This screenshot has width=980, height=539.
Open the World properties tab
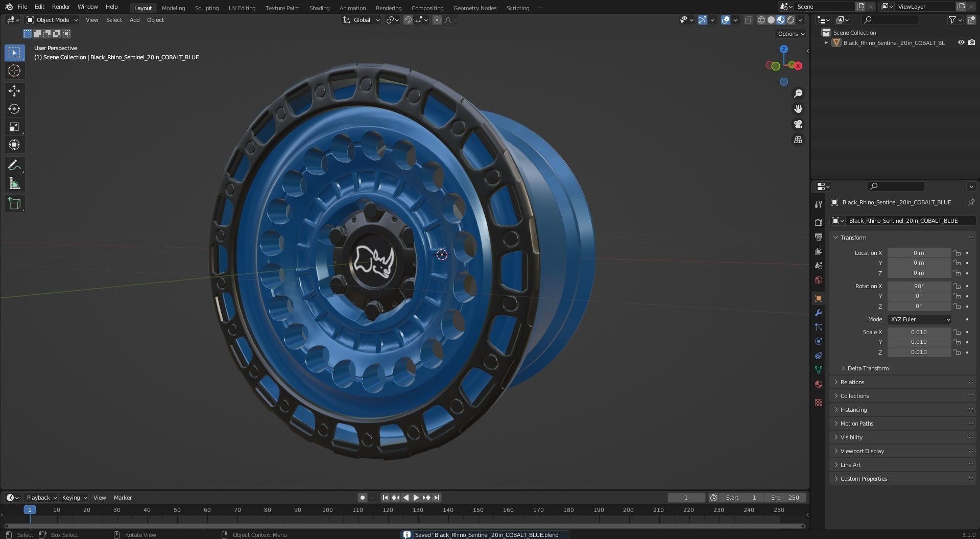tap(819, 280)
